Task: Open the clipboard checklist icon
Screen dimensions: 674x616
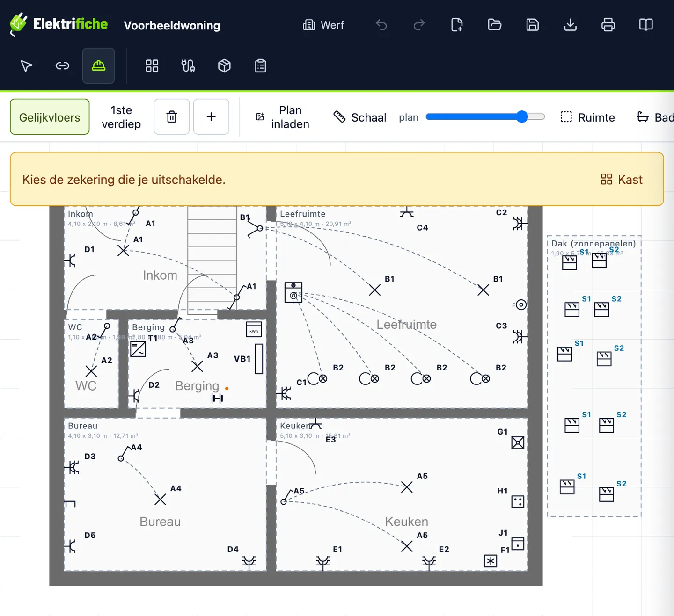Action: 261,66
